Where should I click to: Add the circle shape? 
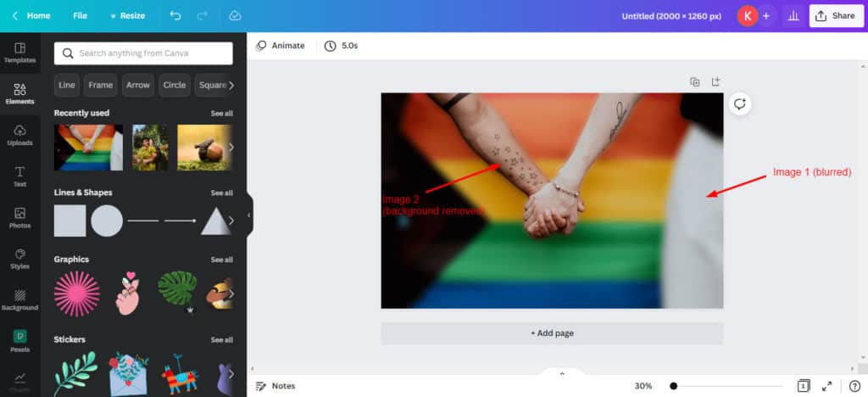(x=107, y=221)
